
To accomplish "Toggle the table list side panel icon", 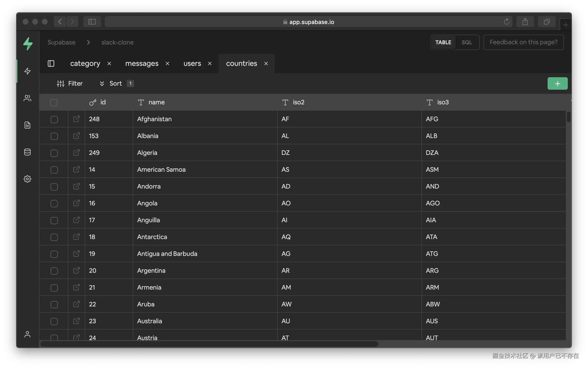I will pos(51,63).
